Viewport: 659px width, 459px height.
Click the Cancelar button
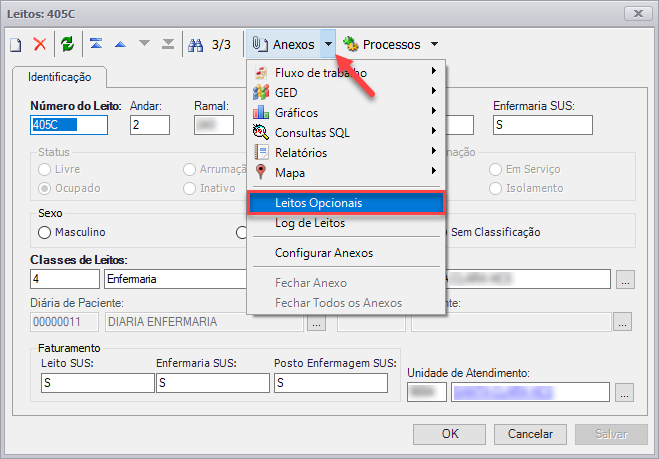coord(530,434)
